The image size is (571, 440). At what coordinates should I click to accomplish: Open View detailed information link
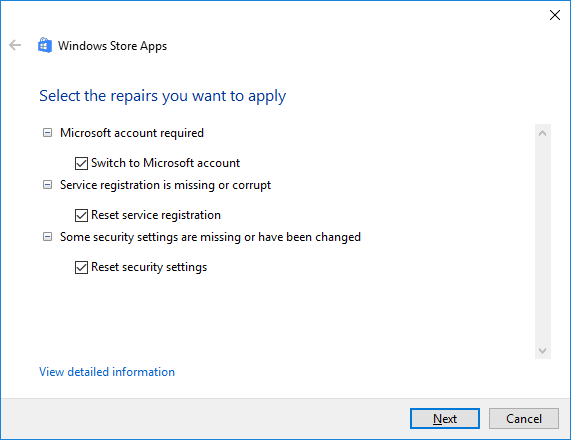pos(107,372)
